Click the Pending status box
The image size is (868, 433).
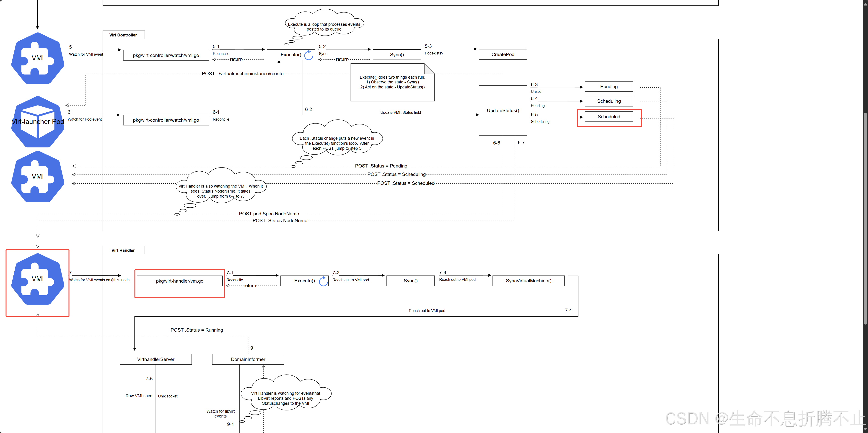pyautogui.click(x=609, y=87)
